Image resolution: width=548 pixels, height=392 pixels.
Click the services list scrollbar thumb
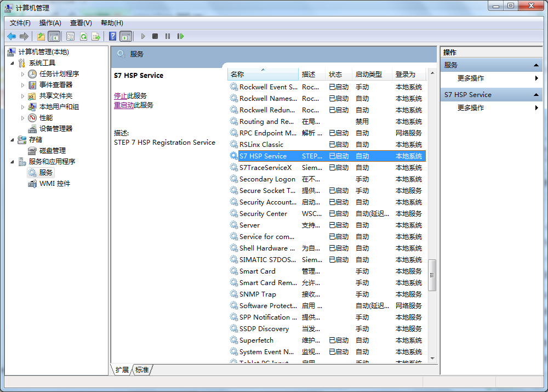pos(432,275)
